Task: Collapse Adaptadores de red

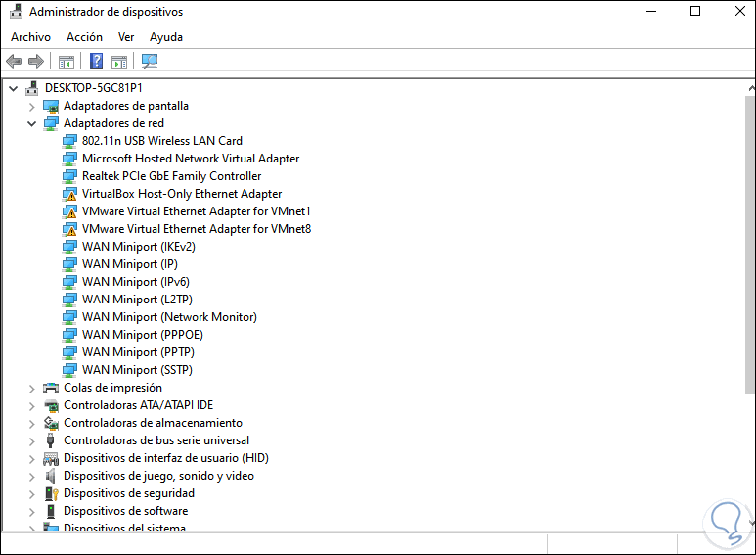Action: point(32,124)
